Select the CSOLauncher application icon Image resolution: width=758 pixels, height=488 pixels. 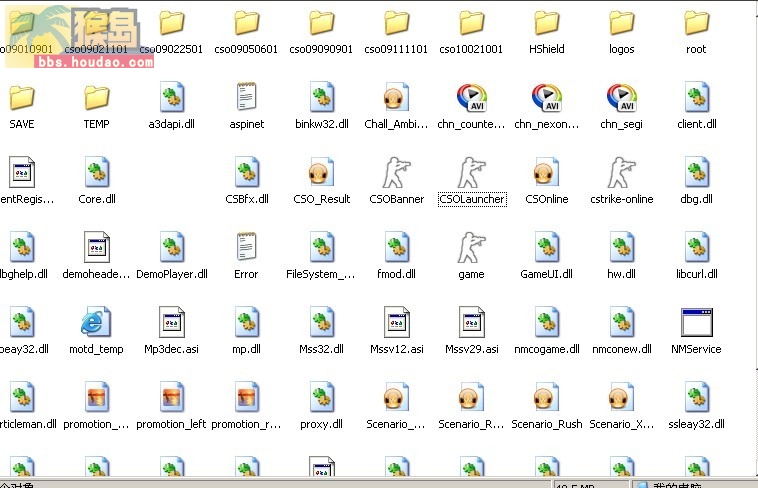point(471,173)
